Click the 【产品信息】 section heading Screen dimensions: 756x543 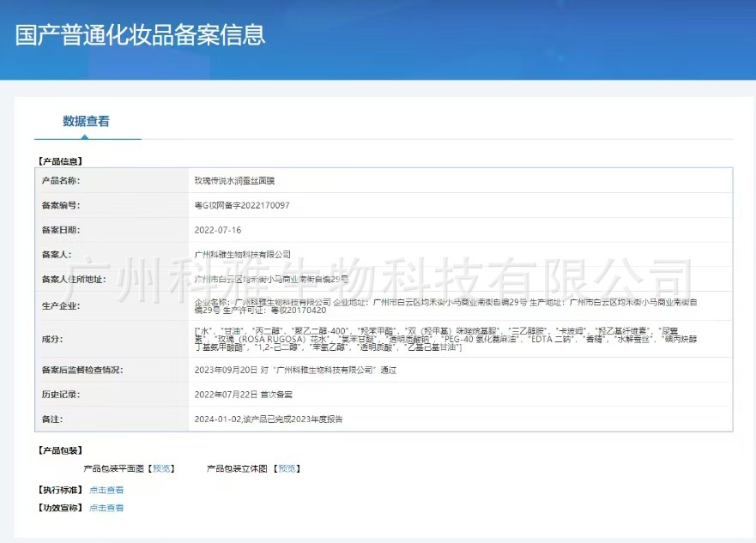click(60, 161)
